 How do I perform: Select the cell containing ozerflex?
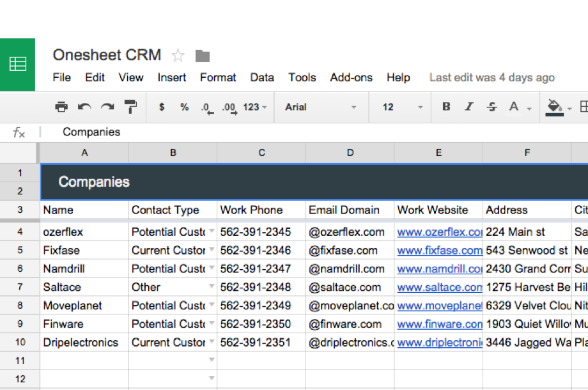coord(84,231)
